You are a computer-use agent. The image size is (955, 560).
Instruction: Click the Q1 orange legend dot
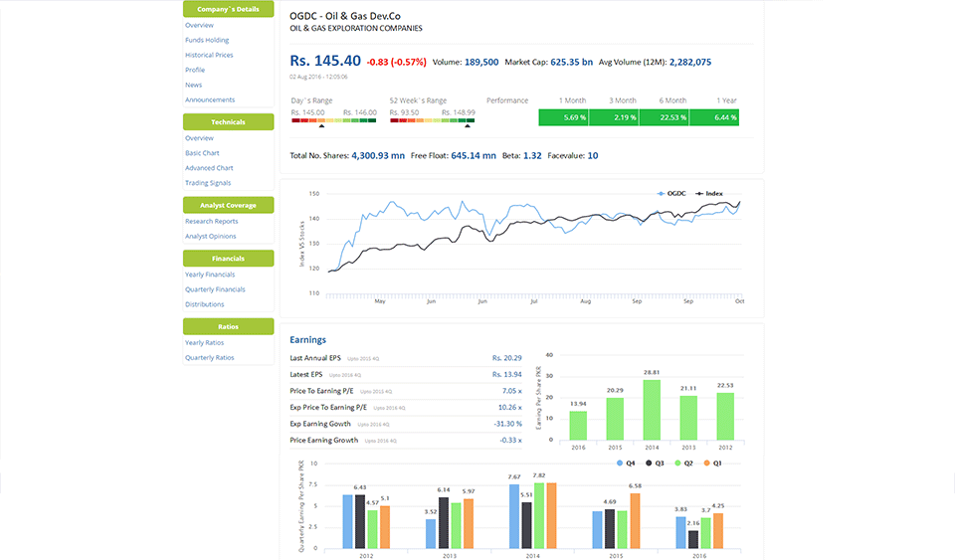(x=705, y=463)
